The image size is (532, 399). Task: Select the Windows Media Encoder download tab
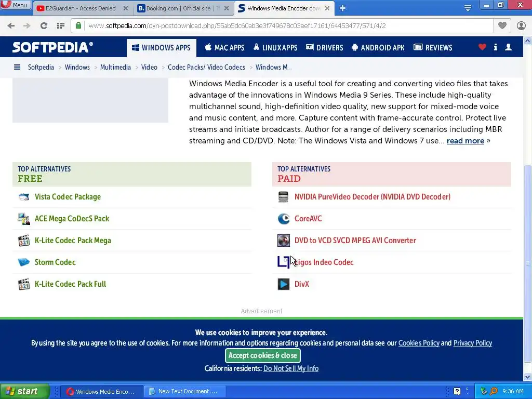284,8
